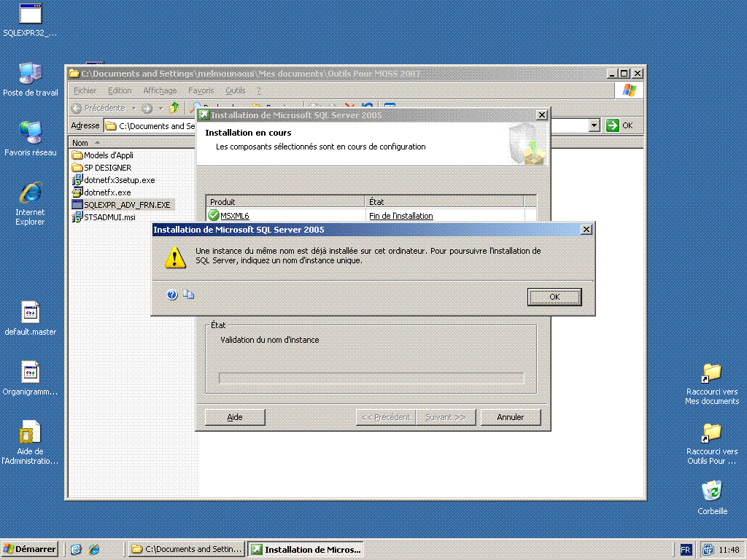The image size is (747, 560).
Task: Open Edition menu in Explorer window
Action: pyautogui.click(x=120, y=90)
